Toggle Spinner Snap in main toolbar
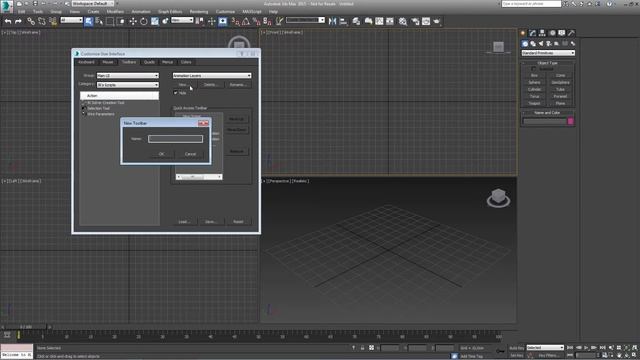Image resolution: width=640 pixels, height=360 pixels. coord(267,21)
